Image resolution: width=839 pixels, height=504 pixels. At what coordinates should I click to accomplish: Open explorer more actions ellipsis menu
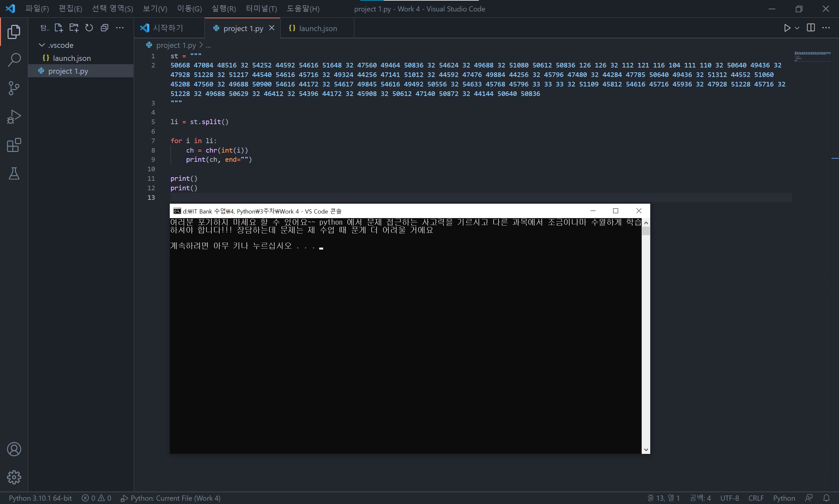point(120,28)
